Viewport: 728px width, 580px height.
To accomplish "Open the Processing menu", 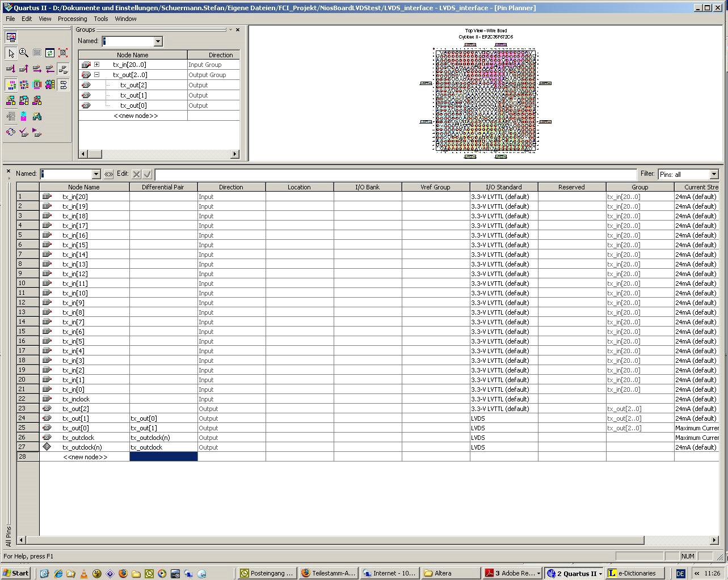I will (72, 19).
